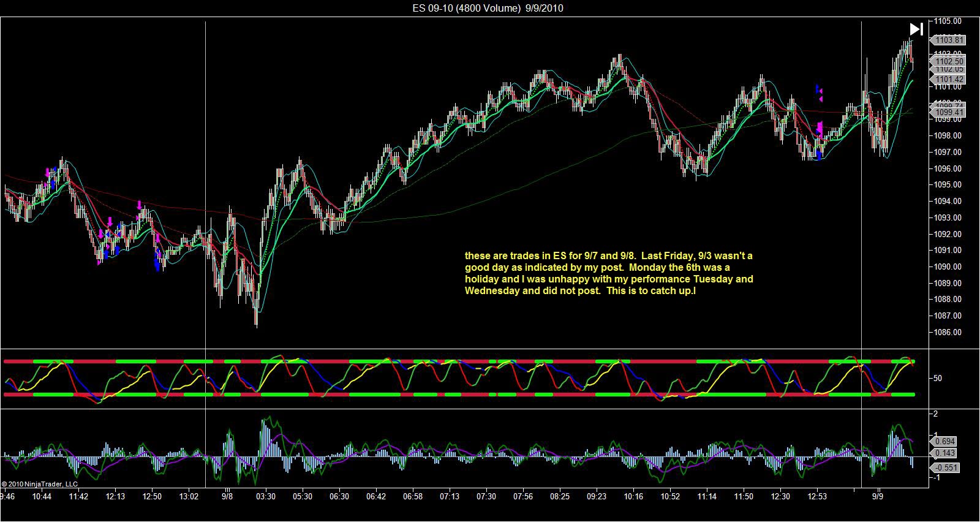Click the 05:30 time axis label
The width and height of the screenshot is (980, 522).
[303, 496]
